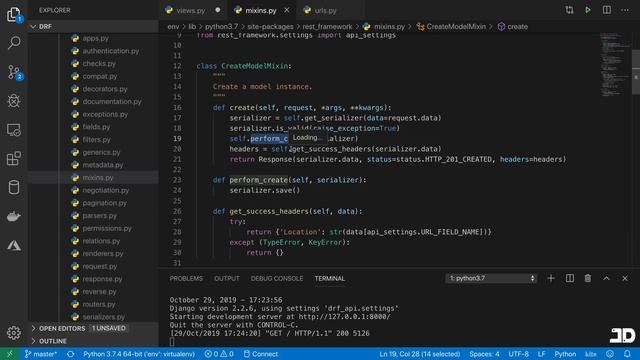Open the editor More Actions menu

(625, 10)
